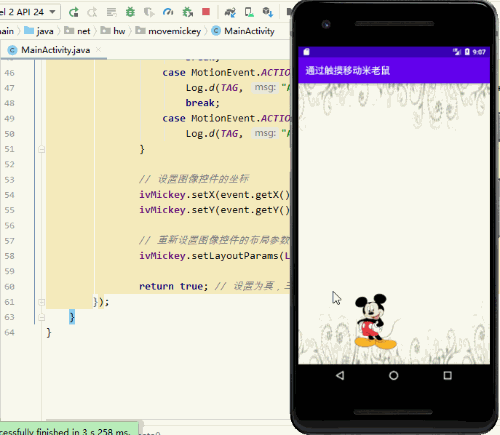Screen dimensions: 500x435
Task: Click line number 54 in gutter
Action: point(9,195)
